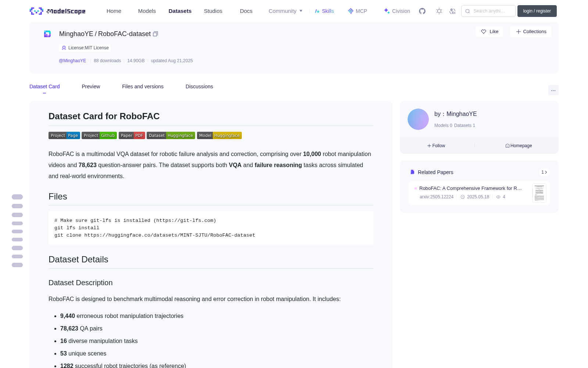Open MinghaoYE's Homepage

pos(519,146)
